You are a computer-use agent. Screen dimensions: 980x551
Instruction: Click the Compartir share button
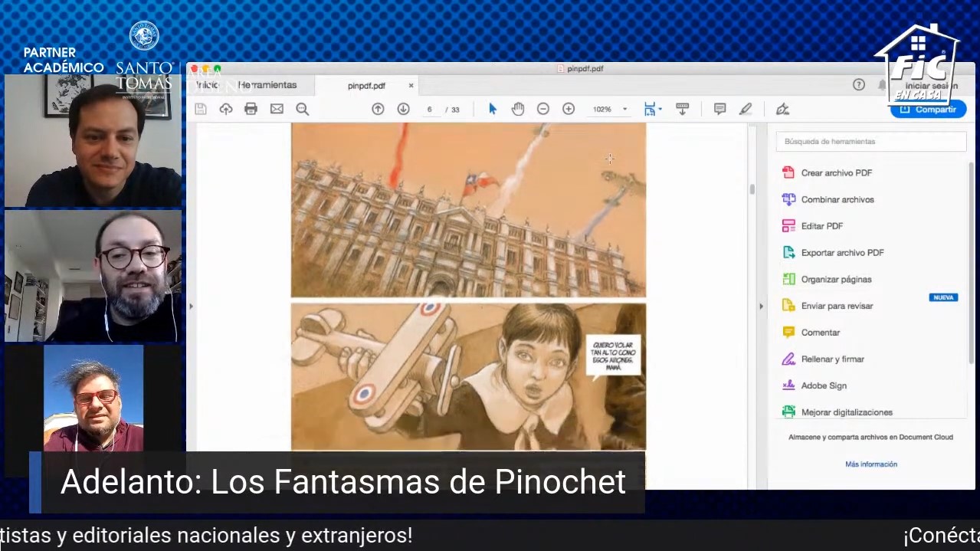coord(928,110)
